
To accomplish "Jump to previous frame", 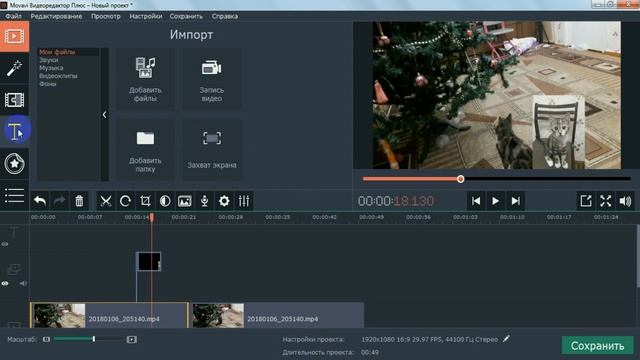I will (476, 201).
